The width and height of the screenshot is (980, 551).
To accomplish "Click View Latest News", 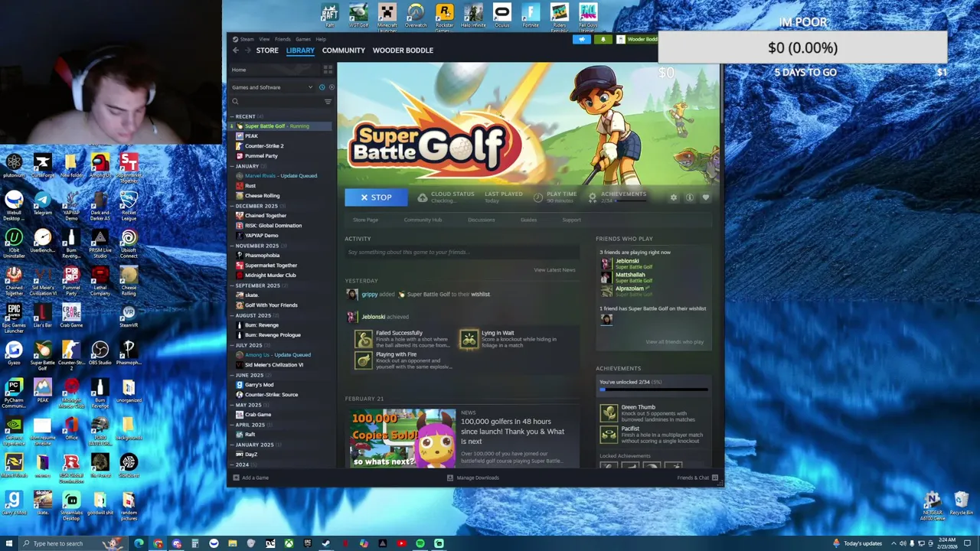I will [554, 270].
